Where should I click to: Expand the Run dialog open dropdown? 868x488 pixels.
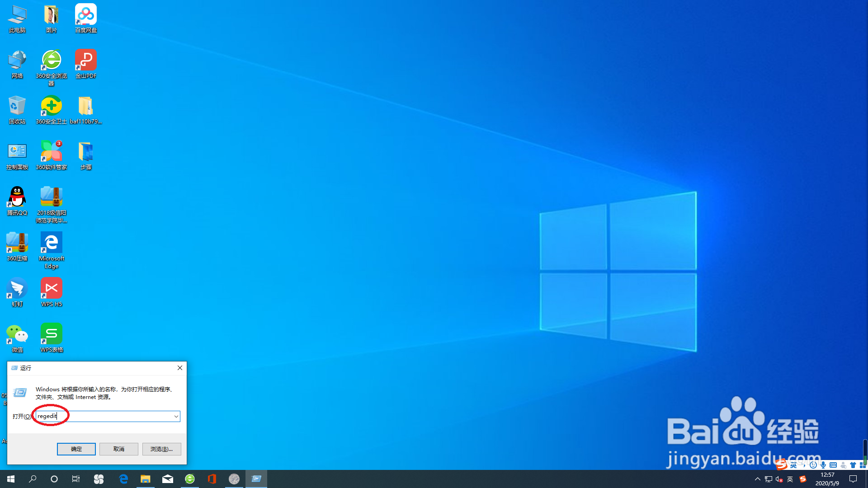coord(176,416)
